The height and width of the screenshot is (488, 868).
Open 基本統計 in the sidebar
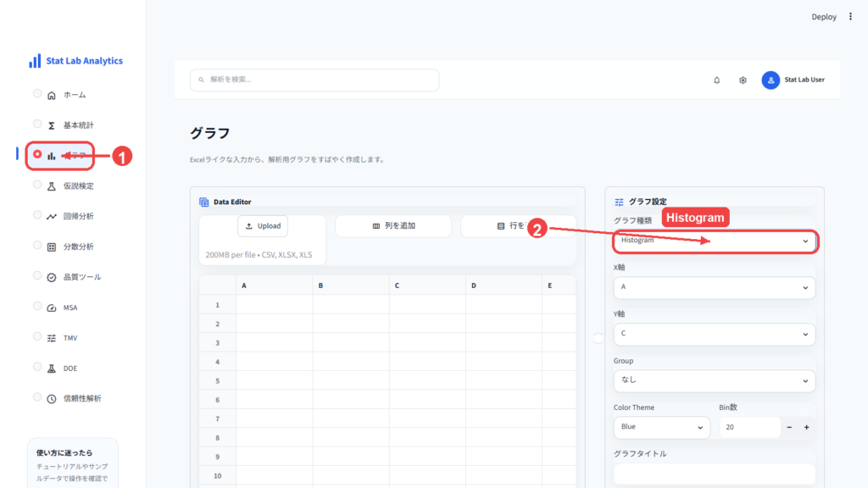point(78,125)
